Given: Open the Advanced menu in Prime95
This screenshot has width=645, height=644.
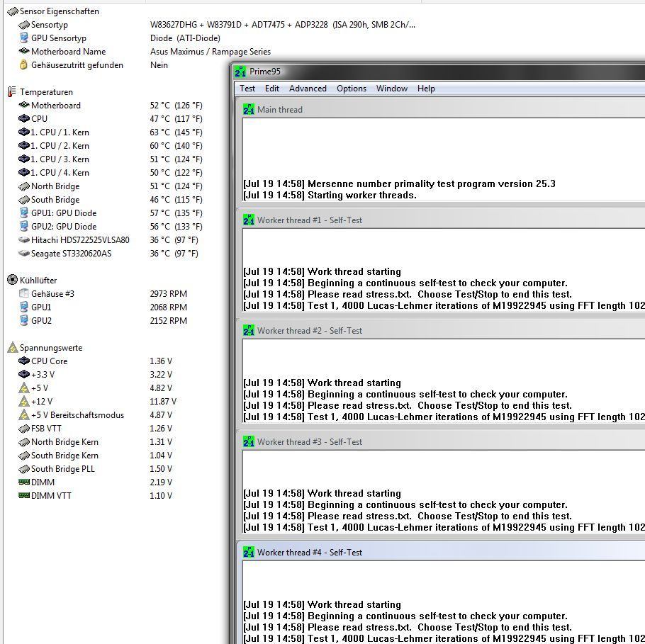Looking at the screenshot, I should (x=308, y=89).
